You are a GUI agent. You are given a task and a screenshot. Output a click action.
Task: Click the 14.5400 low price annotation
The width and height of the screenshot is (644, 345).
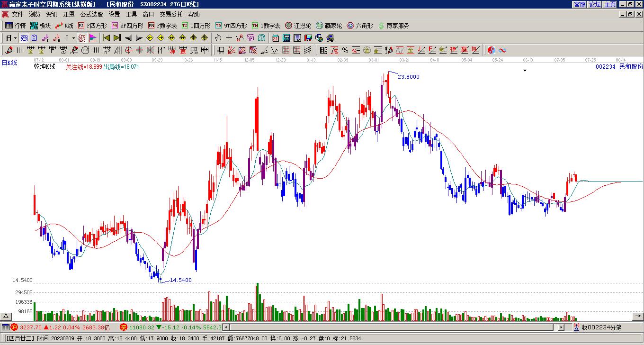click(180, 280)
